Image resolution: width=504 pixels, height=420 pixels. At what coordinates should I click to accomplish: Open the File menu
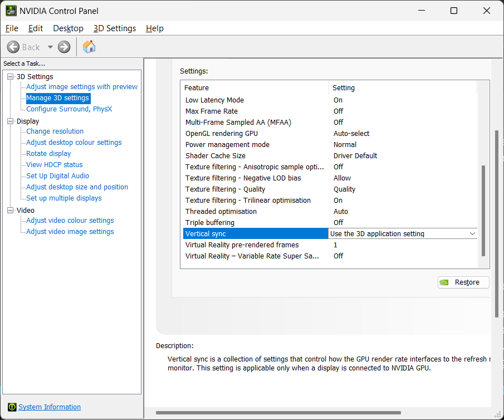12,28
